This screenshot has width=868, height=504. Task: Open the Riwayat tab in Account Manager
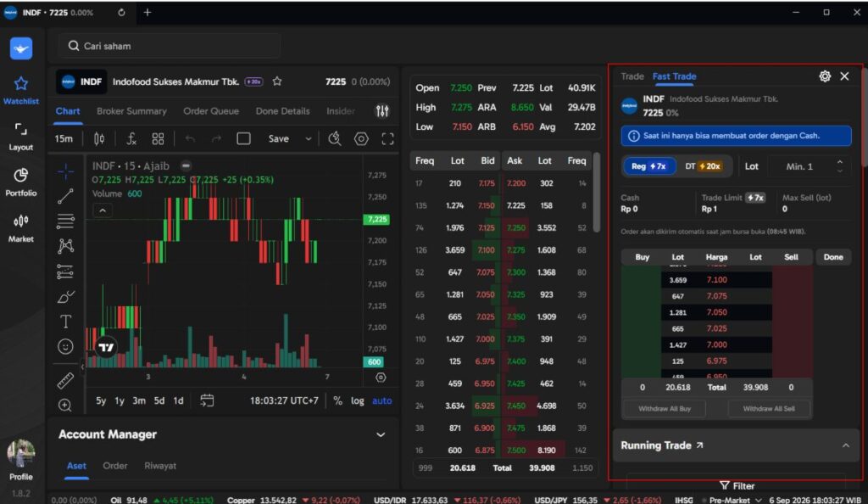pyautogui.click(x=160, y=466)
